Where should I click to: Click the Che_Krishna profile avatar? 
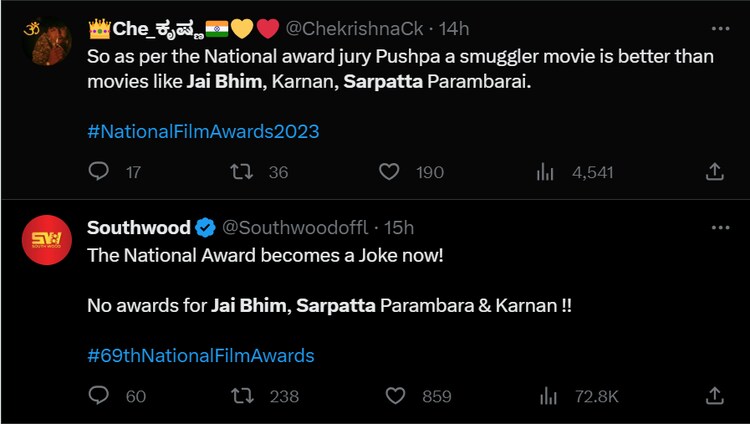[x=47, y=42]
